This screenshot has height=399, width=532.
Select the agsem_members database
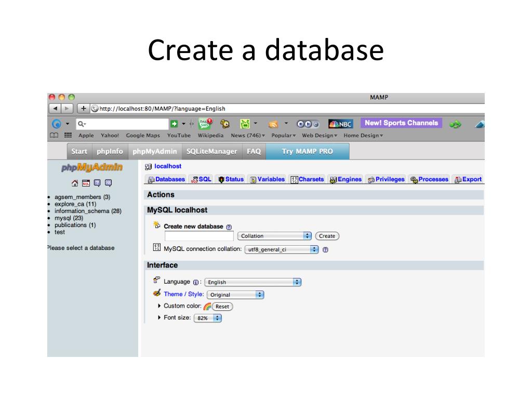click(x=82, y=197)
